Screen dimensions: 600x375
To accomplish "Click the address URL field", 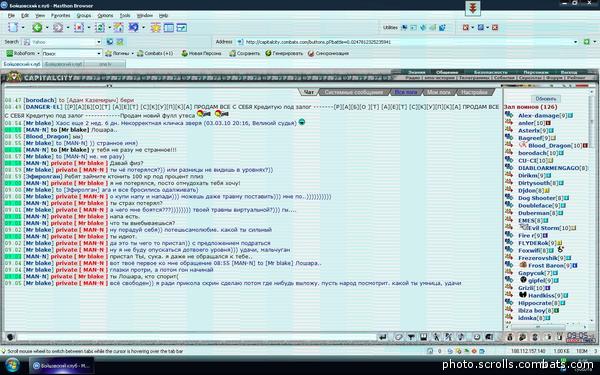I will 408,42.
